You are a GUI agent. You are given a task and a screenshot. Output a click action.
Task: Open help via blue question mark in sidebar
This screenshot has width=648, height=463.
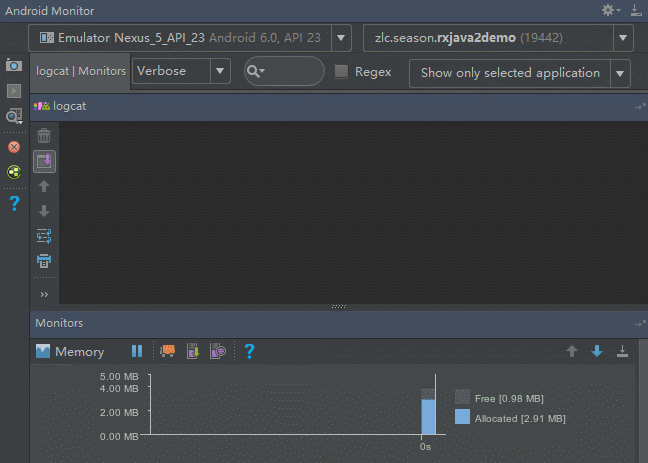click(x=14, y=203)
